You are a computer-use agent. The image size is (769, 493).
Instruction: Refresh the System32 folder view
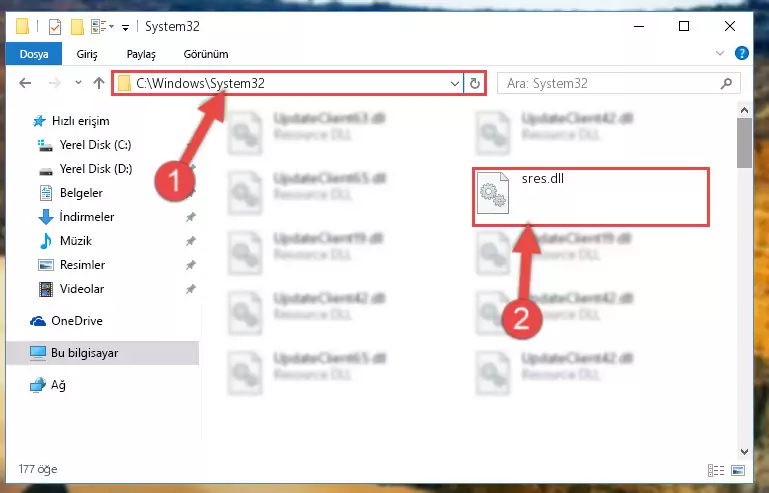point(474,83)
